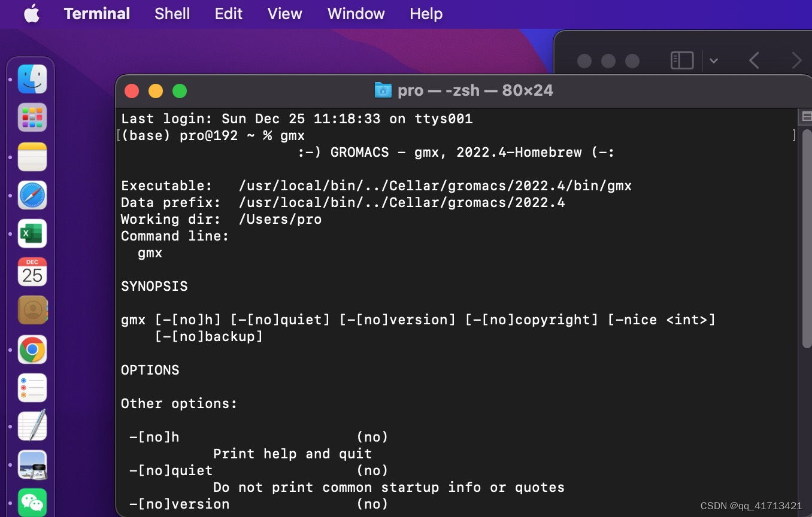Click the '(base) pro@192 ~ % gmx' prompt line
The height and width of the screenshot is (517, 812).
[213, 135]
